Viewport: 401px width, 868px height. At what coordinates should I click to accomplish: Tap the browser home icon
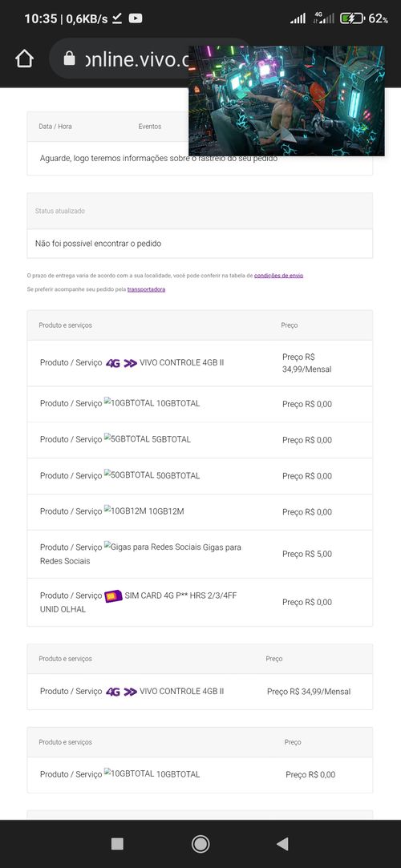coord(24,59)
